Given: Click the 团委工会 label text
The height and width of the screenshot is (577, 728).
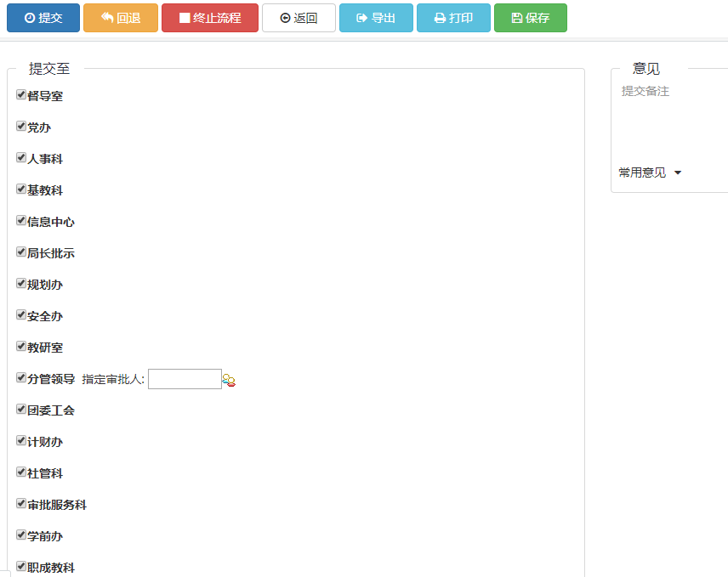Looking at the screenshot, I should pos(51,410).
